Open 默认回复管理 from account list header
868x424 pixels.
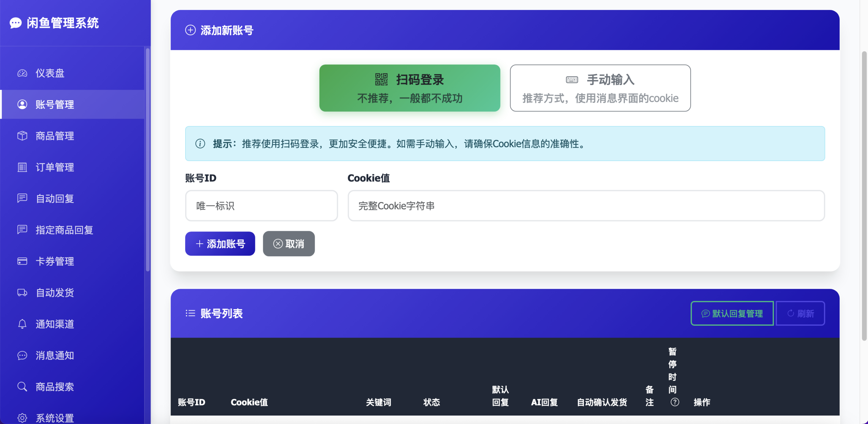coord(732,314)
